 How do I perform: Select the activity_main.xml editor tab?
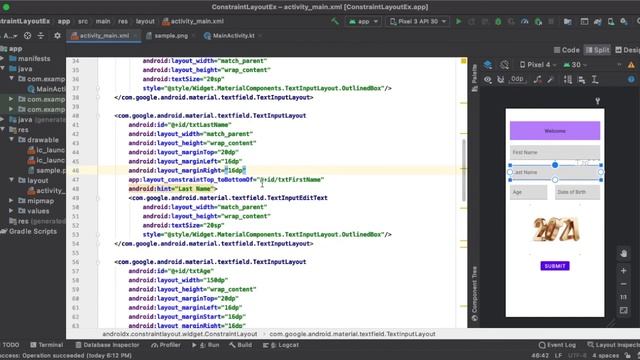(x=104, y=36)
